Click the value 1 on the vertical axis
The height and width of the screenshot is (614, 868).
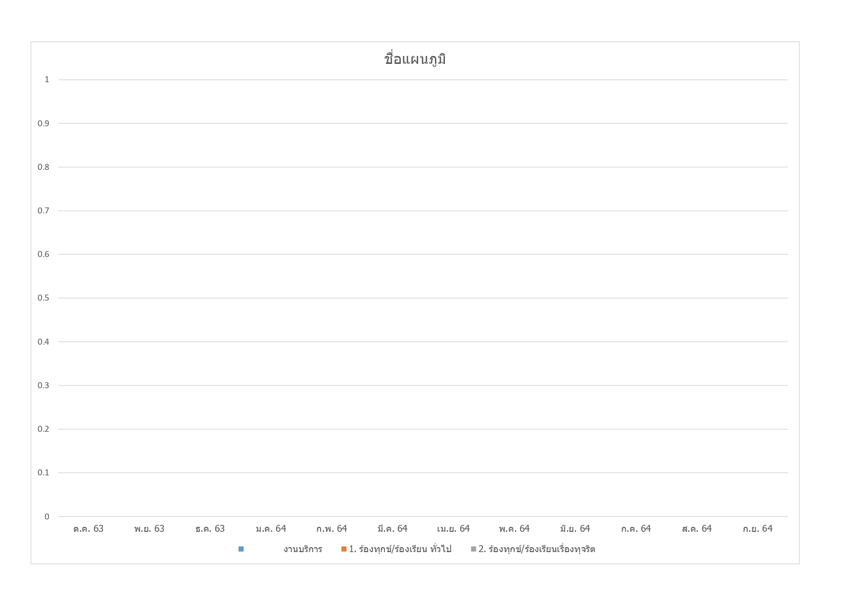pyautogui.click(x=47, y=80)
